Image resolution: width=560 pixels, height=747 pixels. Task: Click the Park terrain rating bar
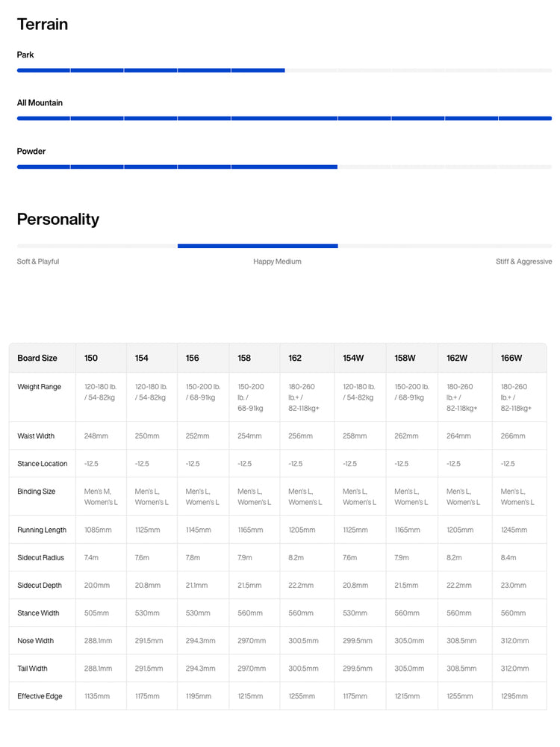point(284,70)
